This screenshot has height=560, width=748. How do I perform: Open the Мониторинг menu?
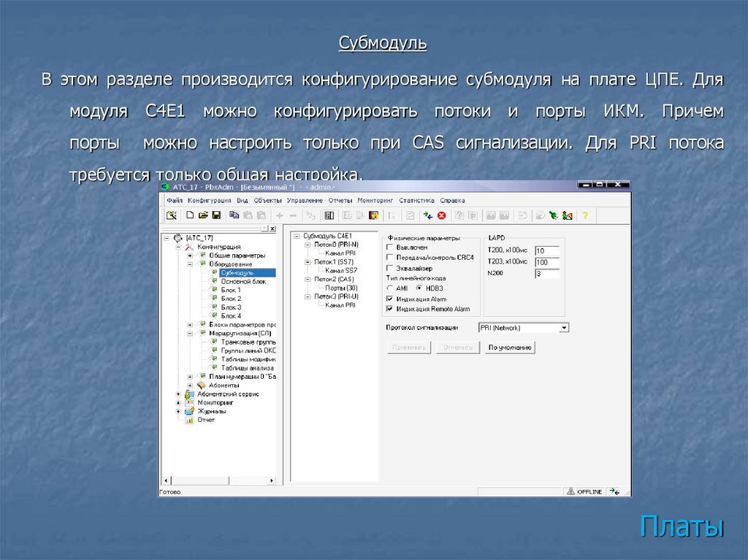pyautogui.click(x=375, y=200)
